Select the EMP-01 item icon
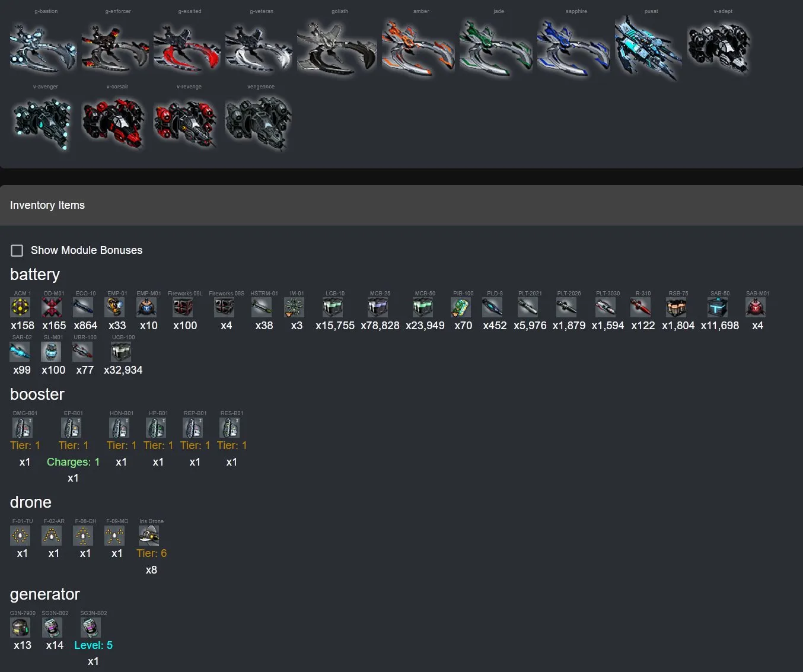Viewport: 803px width, 672px height. pyautogui.click(x=114, y=307)
